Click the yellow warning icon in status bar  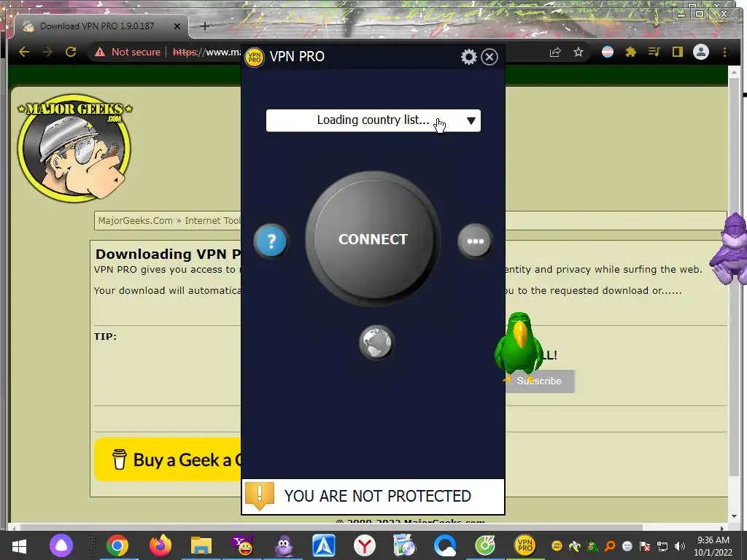(x=260, y=495)
